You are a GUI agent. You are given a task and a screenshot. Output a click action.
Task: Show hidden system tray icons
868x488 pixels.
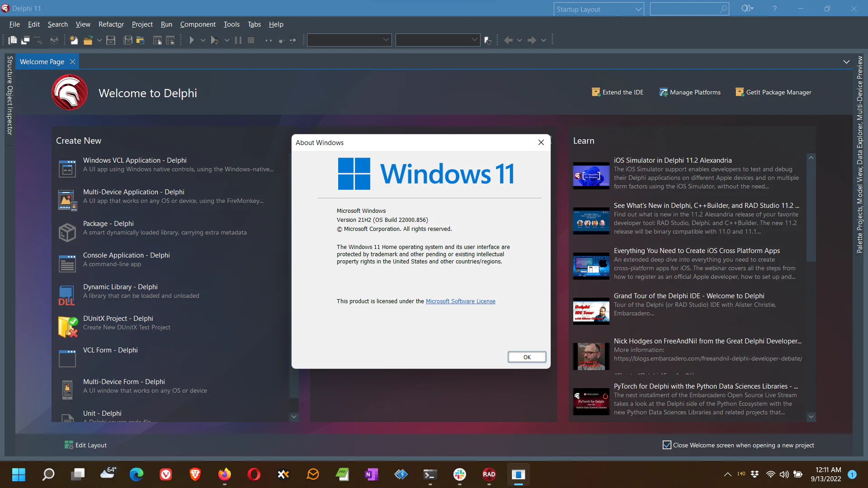pos(727,474)
